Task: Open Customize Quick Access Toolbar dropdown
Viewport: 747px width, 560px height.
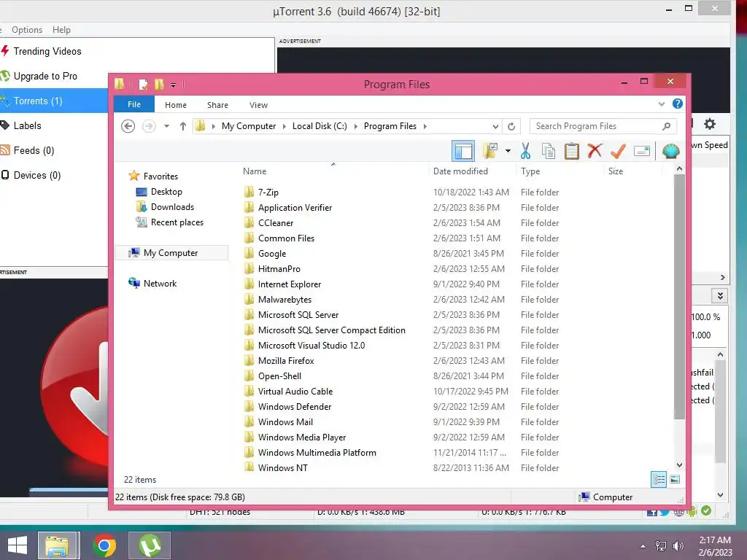Action: click(x=174, y=85)
